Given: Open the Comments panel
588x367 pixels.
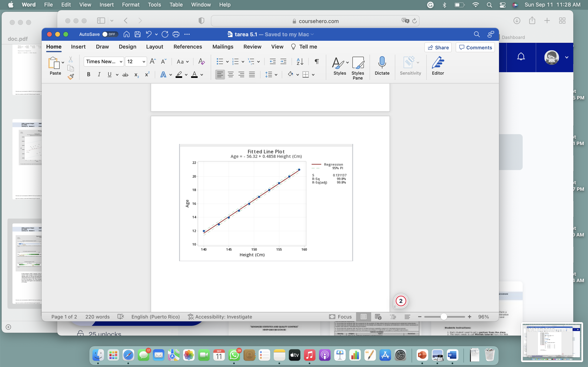Looking at the screenshot, I should tap(475, 47).
